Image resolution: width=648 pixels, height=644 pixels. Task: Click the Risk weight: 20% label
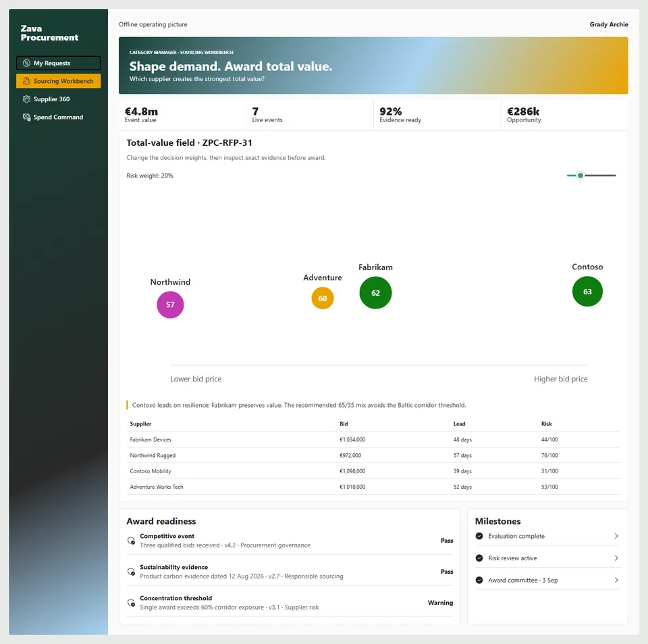click(x=150, y=176)
